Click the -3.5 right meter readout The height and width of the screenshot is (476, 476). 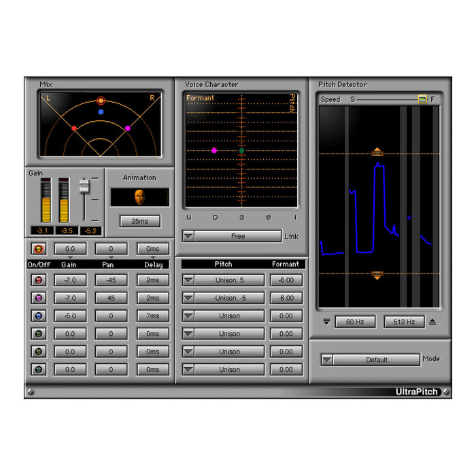(x=67, y=231)
